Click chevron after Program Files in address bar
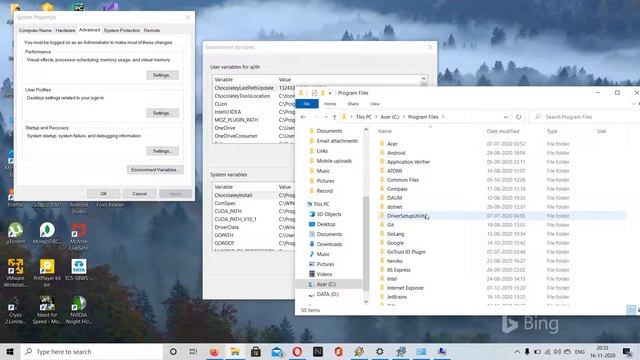This screenshot has height=360, width=640. click(x=443, y=117)
